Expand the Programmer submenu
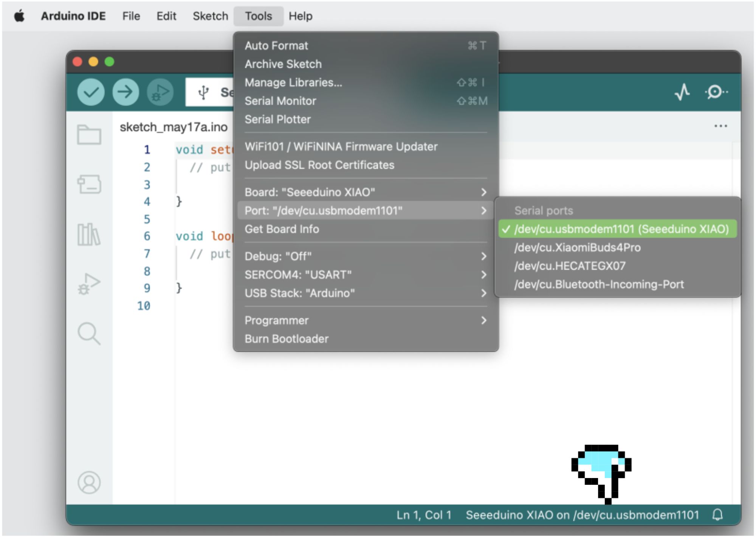This screenshot has width=756, height=537. point(366,321)
